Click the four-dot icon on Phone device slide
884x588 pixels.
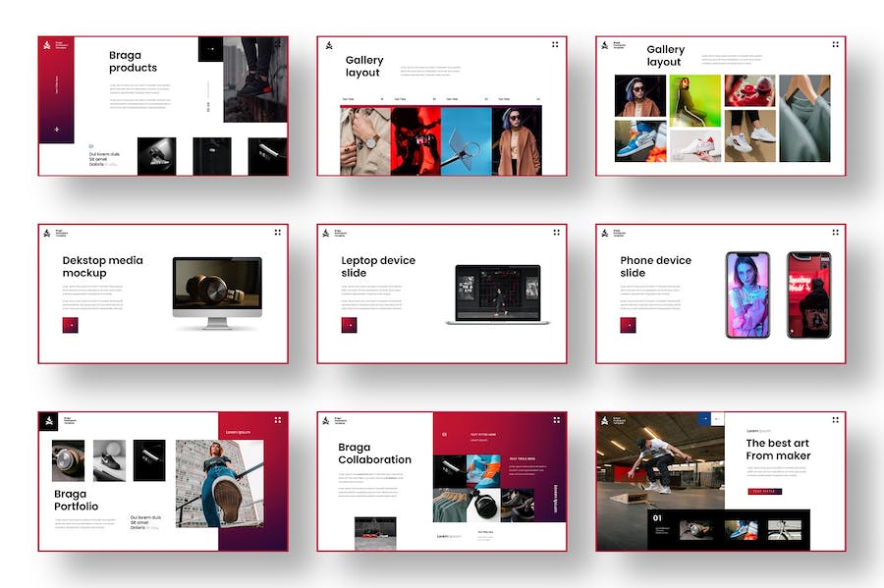(835, 233)
